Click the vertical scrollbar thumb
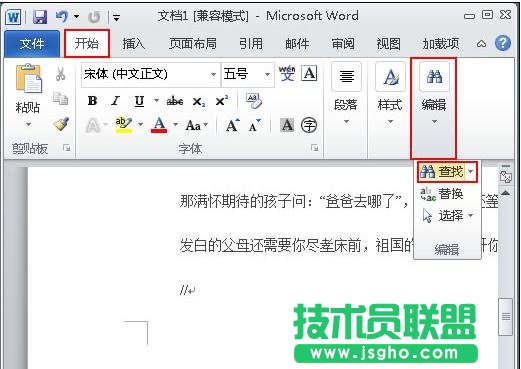Screen dimensions: 521x369 tap(506, 316)
